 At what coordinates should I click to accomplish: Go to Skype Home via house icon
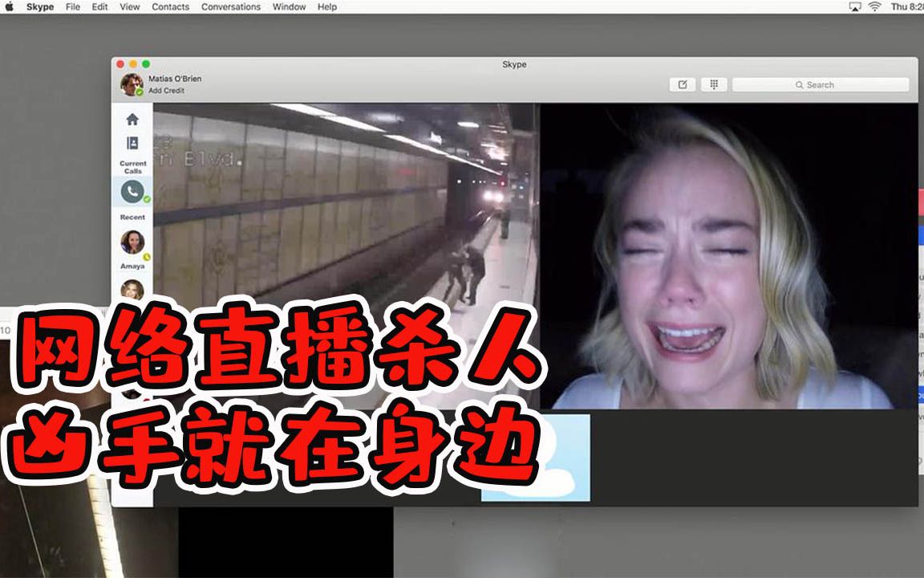point(132,120)
